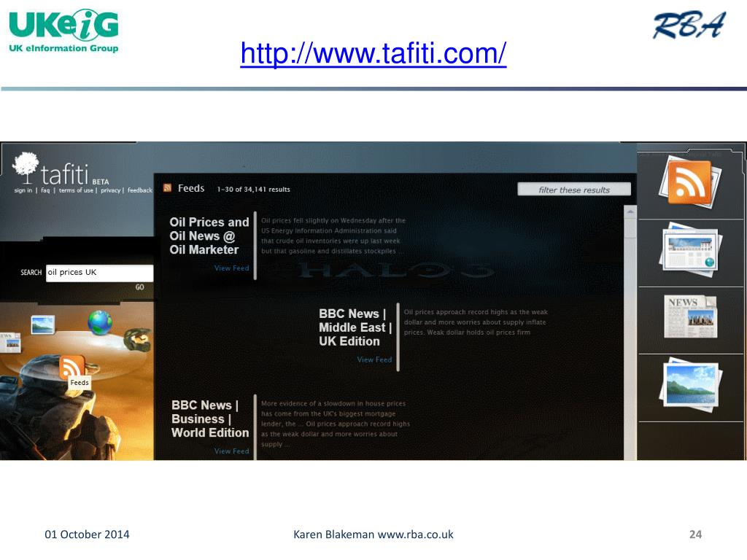The width and height of the screenshot is (747, 560).
Task: Click the small RSS icon beside the Feeds heading
Action: [x=167, y=188]
